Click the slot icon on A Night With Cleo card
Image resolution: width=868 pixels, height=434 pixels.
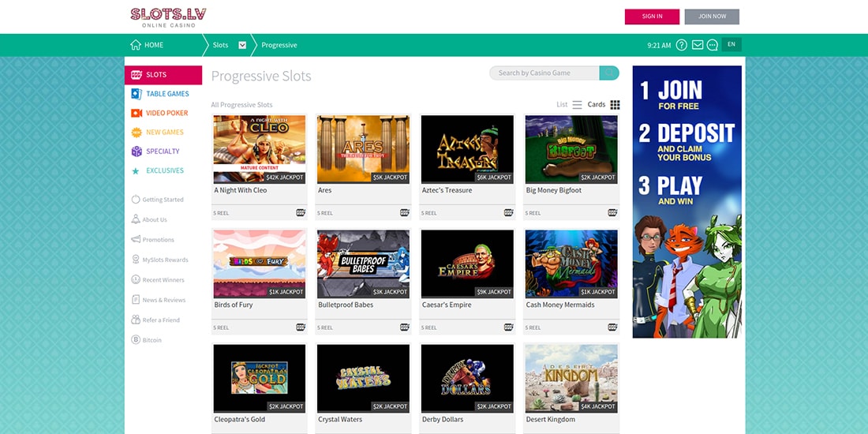point(301,212)
